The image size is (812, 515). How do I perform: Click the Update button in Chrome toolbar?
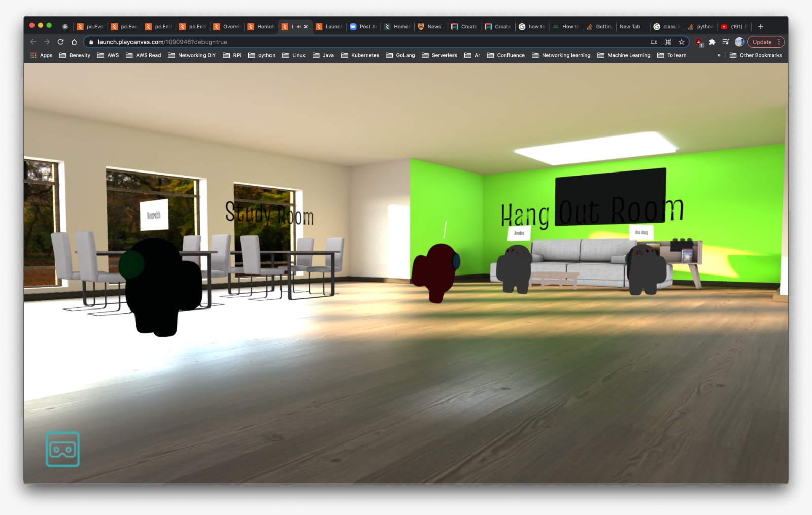[762, 42]
